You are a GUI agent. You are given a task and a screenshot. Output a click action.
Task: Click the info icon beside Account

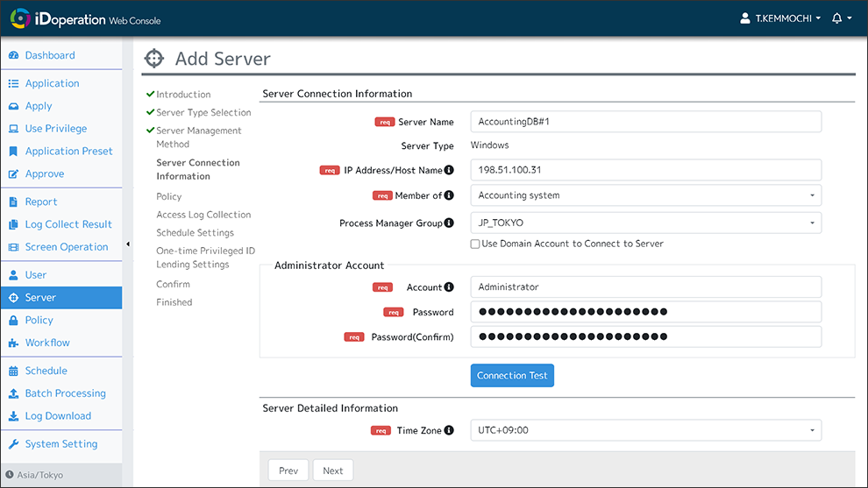449,286
